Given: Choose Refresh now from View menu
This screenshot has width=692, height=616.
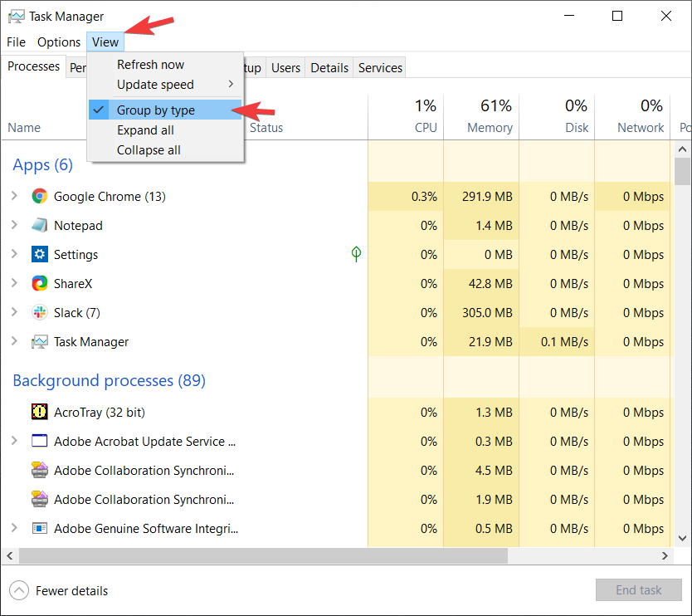Looking at the screenshot, I should pyautogui.click(x=165, y=65).
